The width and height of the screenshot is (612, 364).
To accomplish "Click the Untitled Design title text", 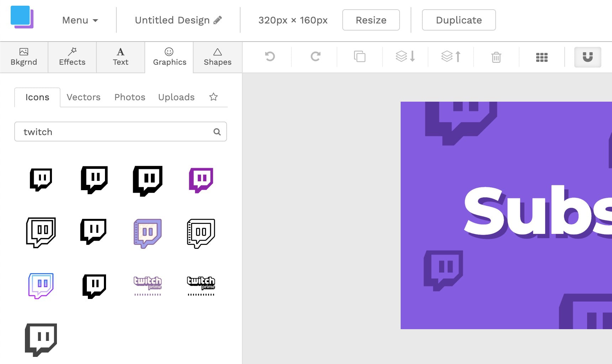I will pos(172,20).
